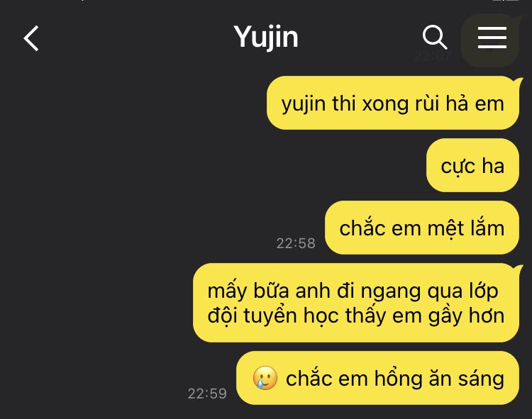
Task: Click the tail of the first yellow bubble
Action: click(519, 81)
